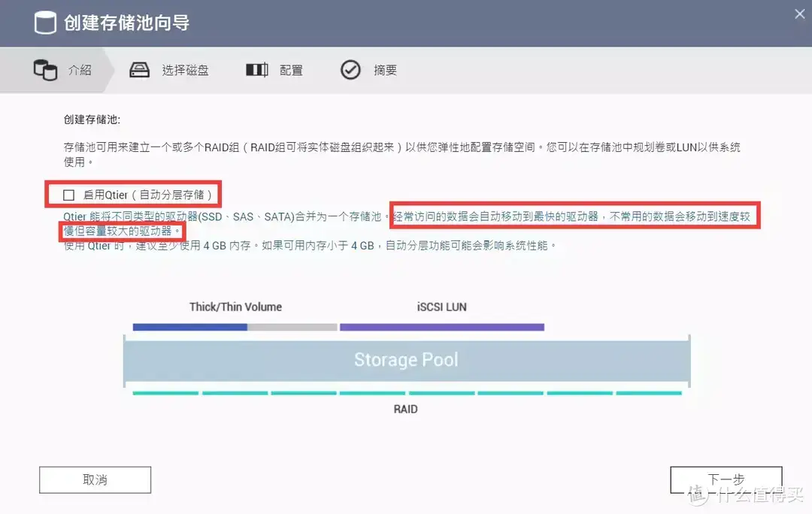Enable the 启用Qtier（自动分层存储）checkbox
The width and height of the screenshot is (812, 514).
point(68,194)
